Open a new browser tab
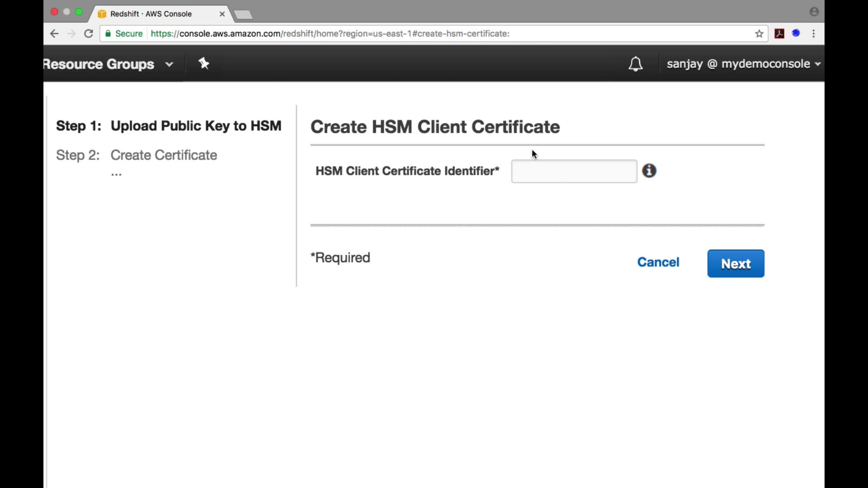The width and height of the screenshot is (868, 488). point(244,15)
